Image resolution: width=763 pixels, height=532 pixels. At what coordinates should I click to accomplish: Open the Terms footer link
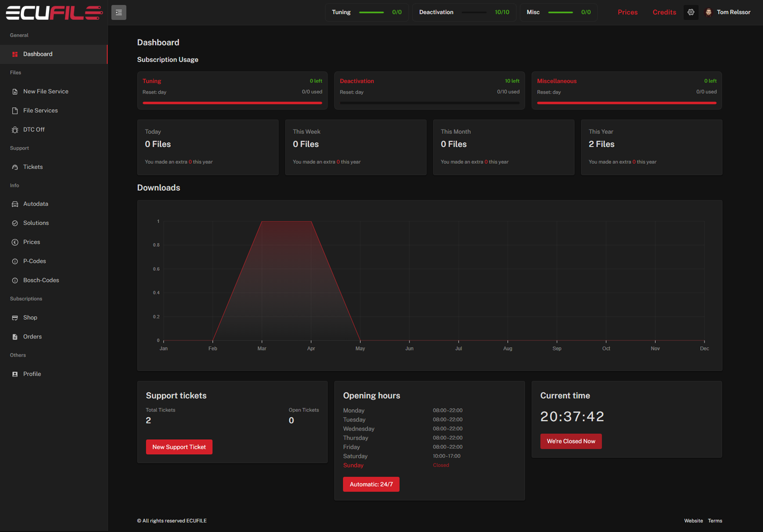click(x=714, y=521)
